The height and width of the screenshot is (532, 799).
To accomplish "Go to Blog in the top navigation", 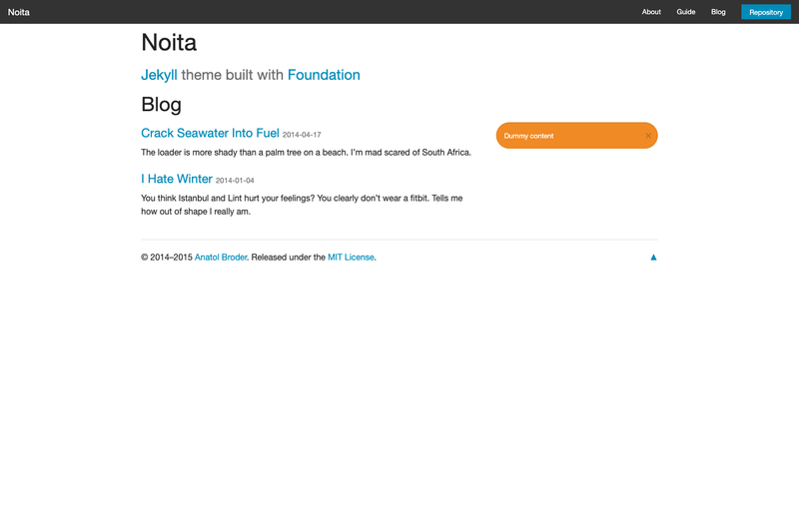I will coord(718,12).
